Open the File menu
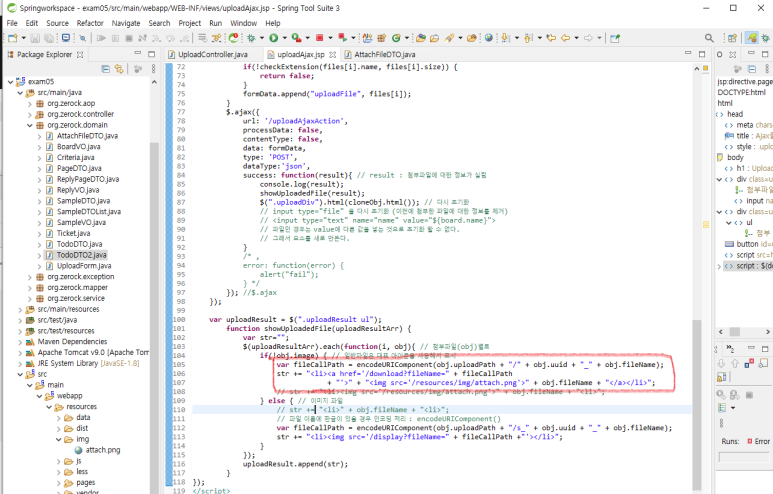 pyautogui.click(x=12, y=23)
